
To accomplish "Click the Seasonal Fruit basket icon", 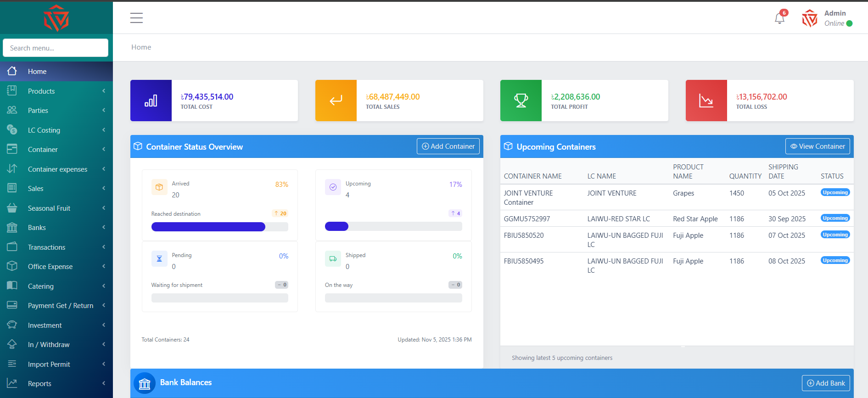I will tap(12, 208).
